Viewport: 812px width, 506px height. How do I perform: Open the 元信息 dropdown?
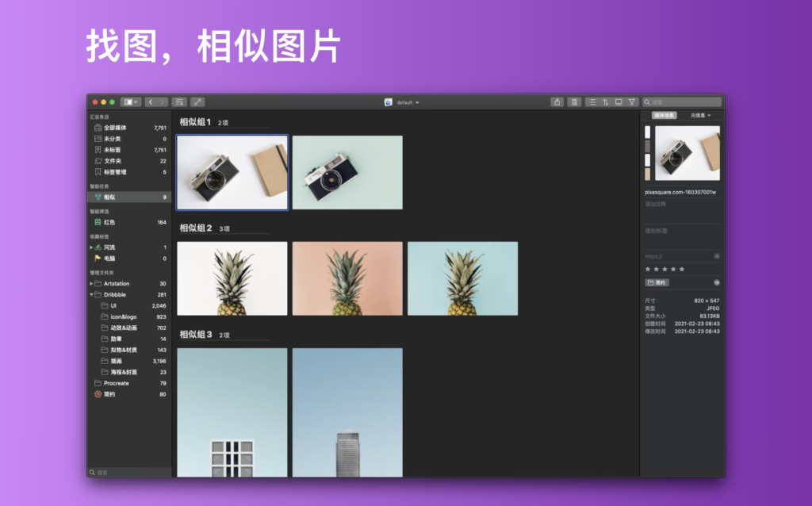coord(701,113)
